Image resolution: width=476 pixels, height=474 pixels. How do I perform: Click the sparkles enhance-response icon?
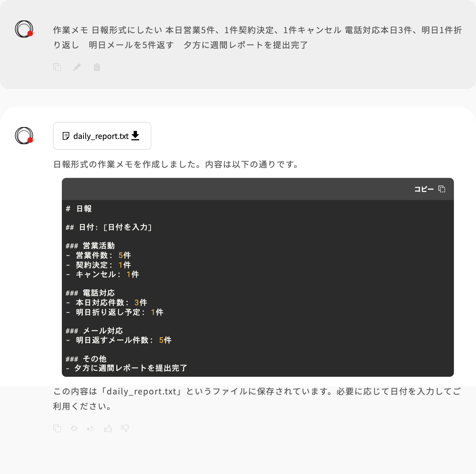point(90,428)
